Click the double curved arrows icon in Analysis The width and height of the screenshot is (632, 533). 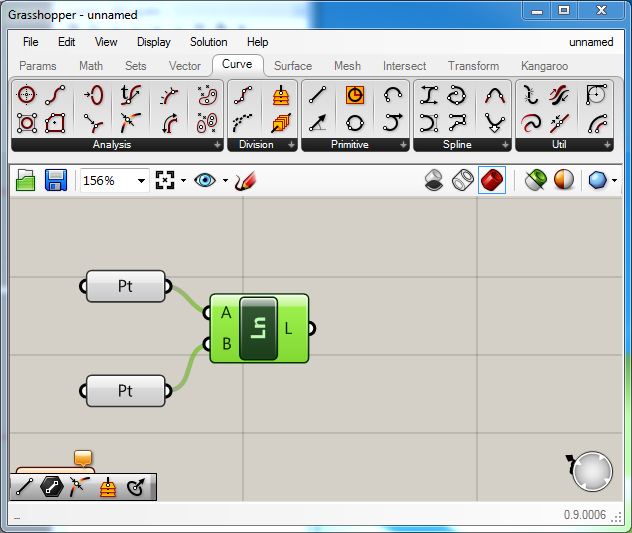click(169, 123)
